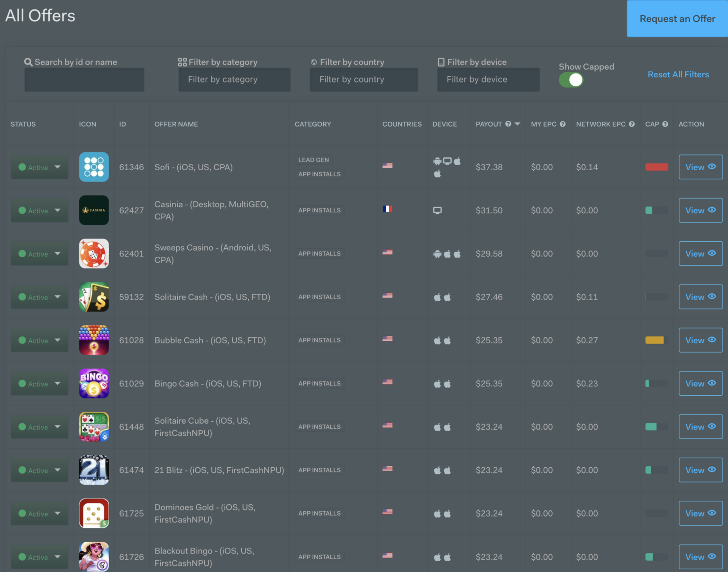Click the French flag in the Casinia row
728x572 pixels.
(x=388, y=209)
